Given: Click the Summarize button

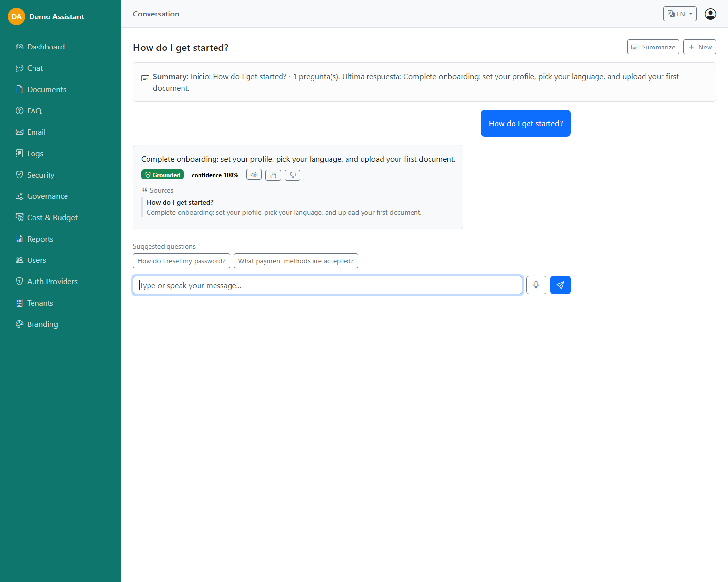Looking at the screenshot, I should click(653, 47).
